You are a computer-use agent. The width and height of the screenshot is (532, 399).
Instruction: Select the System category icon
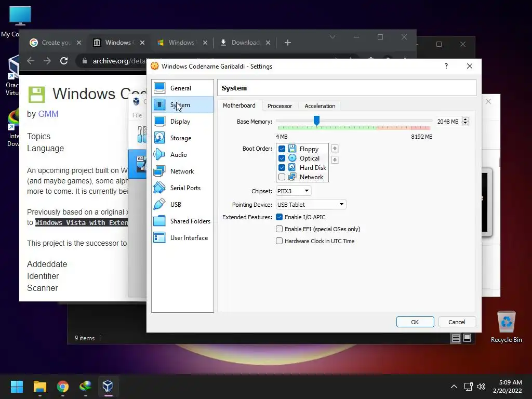[159, 105]
